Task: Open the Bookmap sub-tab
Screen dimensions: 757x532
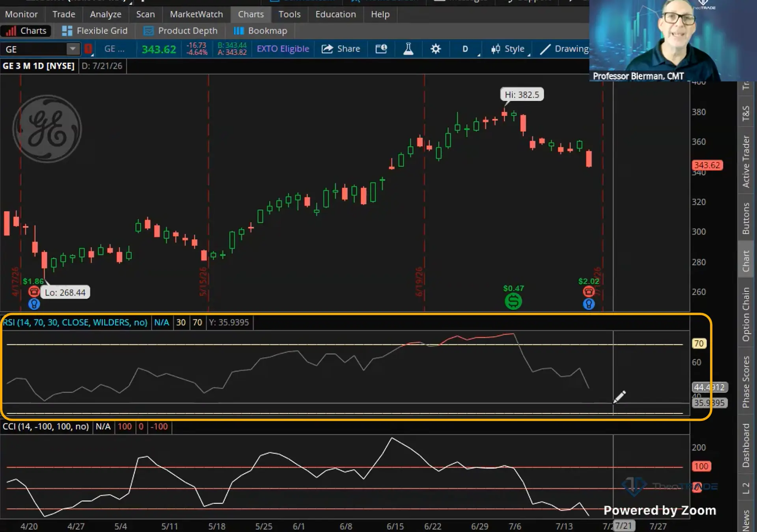Action: tap(260, 31)
